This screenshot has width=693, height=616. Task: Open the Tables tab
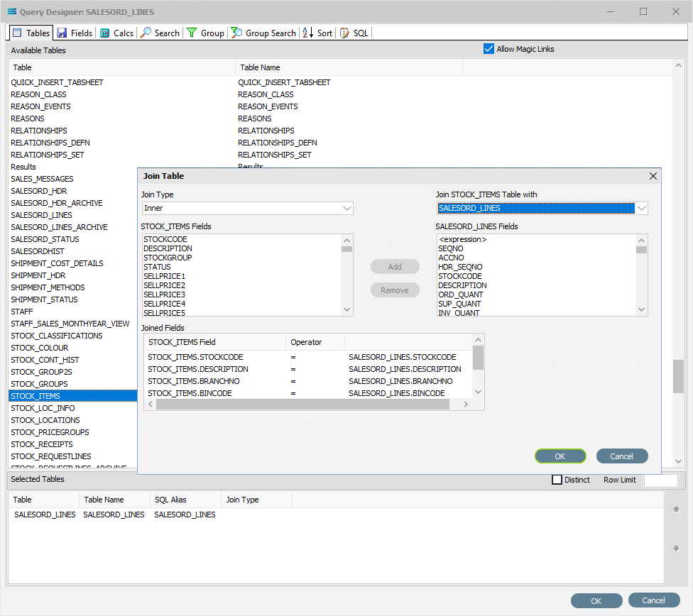(31, 33)
